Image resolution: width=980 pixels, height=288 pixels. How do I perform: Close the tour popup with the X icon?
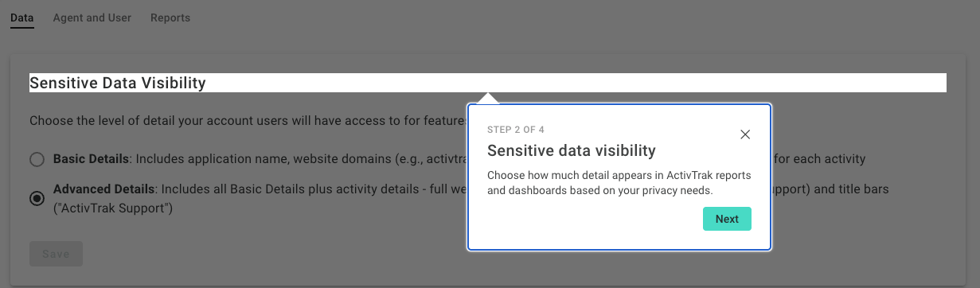[x=745, y=134]
